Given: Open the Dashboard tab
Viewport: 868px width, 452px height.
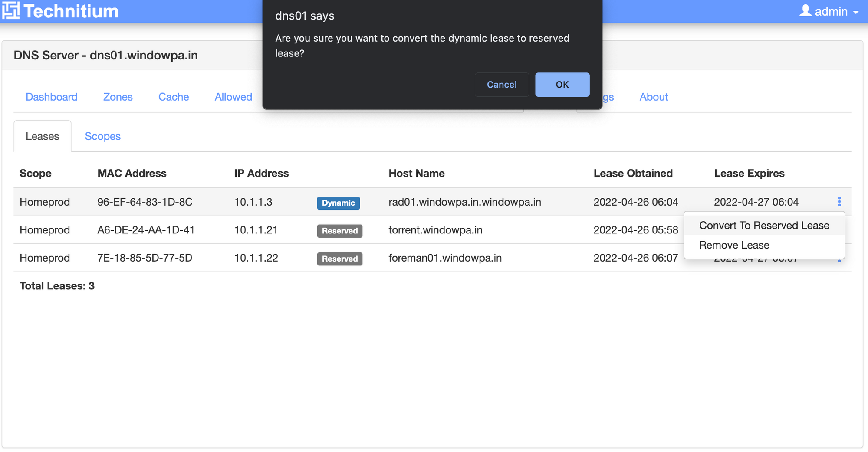Looking at the screenshot, I should point(52,97).
